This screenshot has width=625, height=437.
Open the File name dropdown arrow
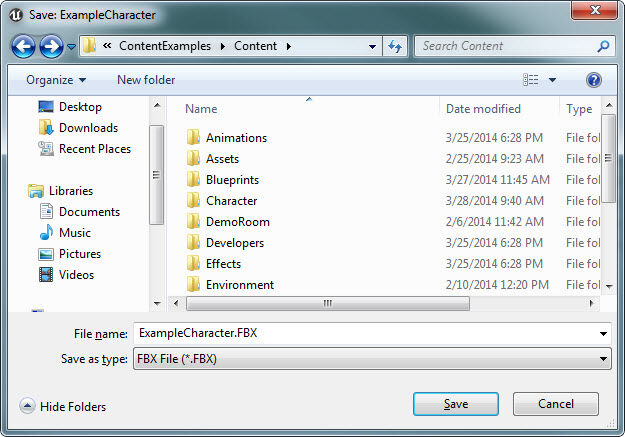[603, 334]
